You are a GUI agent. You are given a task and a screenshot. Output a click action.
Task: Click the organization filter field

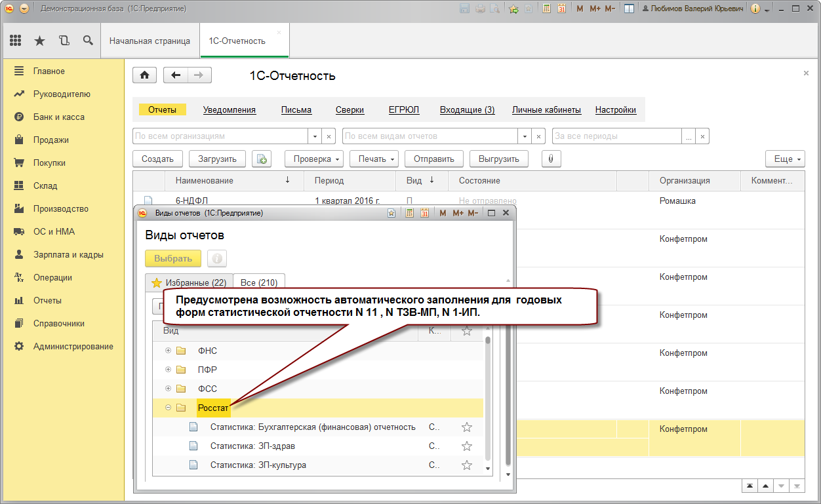(x=220, y=136)
